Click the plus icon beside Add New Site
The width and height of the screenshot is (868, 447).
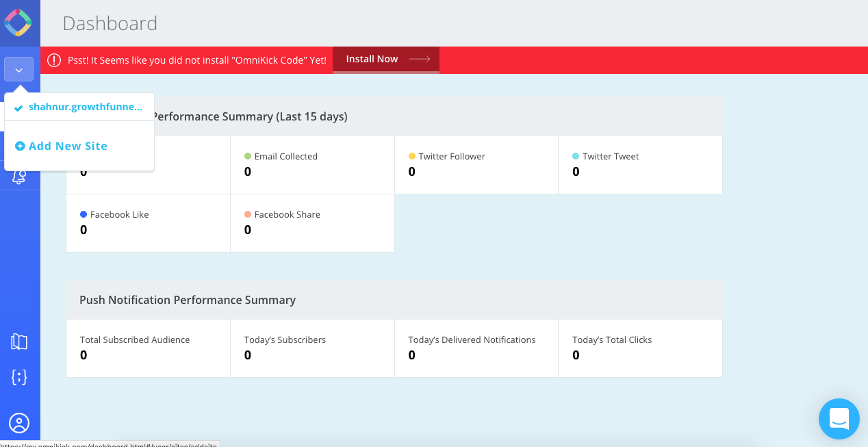20,146
